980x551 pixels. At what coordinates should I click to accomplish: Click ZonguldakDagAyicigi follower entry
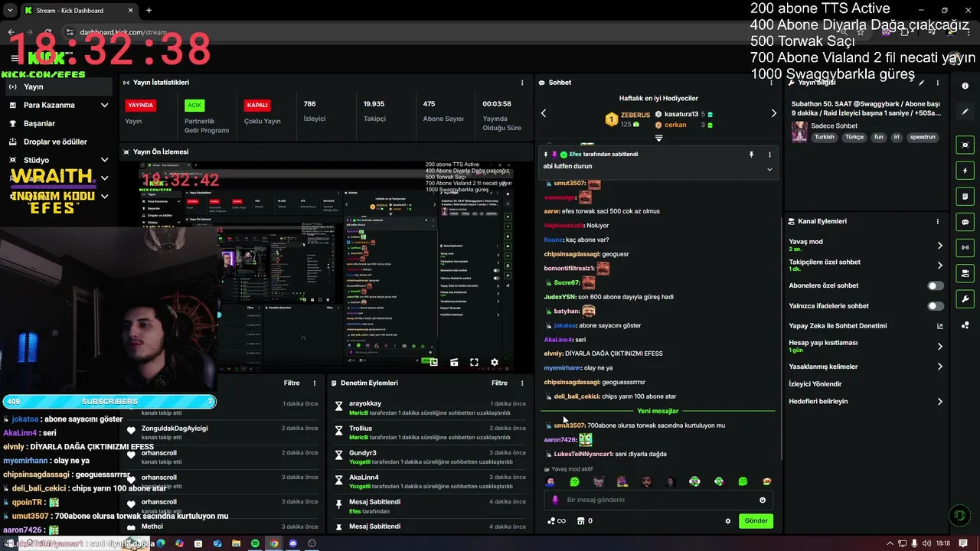175,429
